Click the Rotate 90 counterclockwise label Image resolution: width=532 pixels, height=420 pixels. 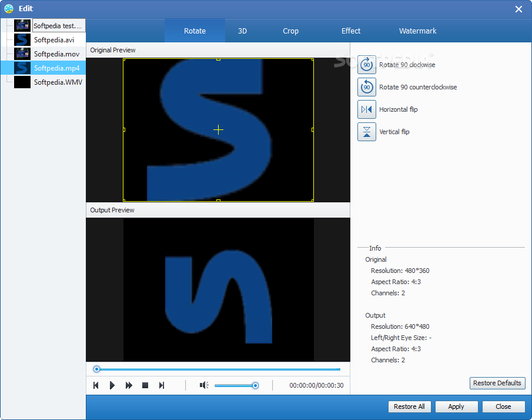point(418,87)
